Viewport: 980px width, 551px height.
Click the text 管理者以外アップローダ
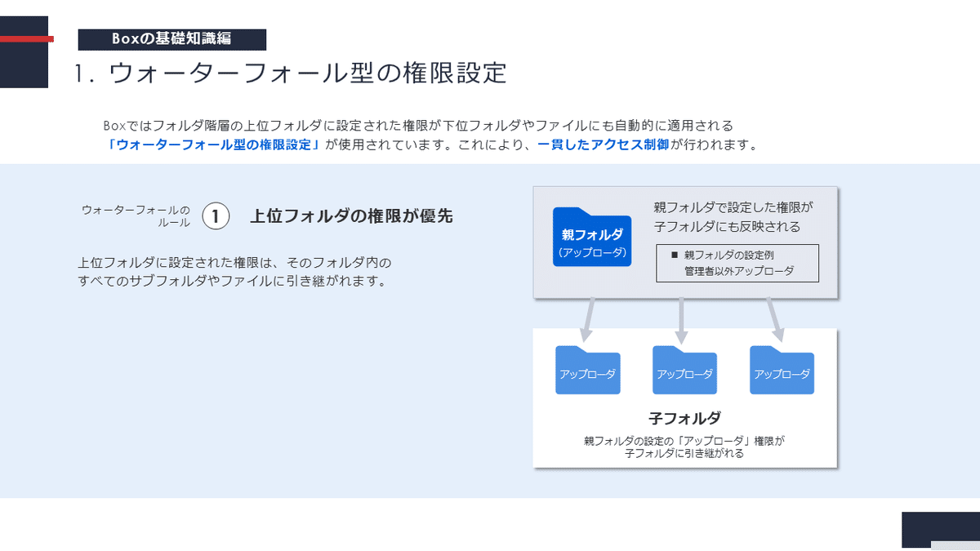coord(739,271)
